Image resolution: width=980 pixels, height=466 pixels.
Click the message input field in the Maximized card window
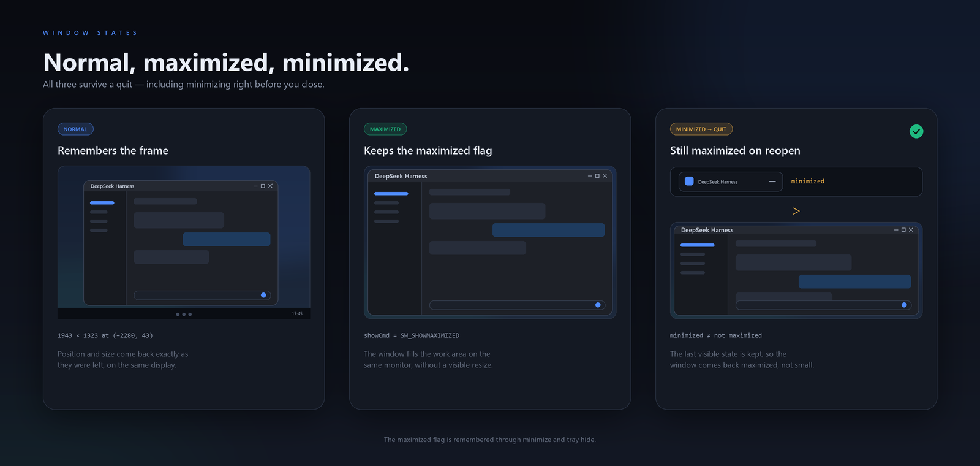pos(517,305)
